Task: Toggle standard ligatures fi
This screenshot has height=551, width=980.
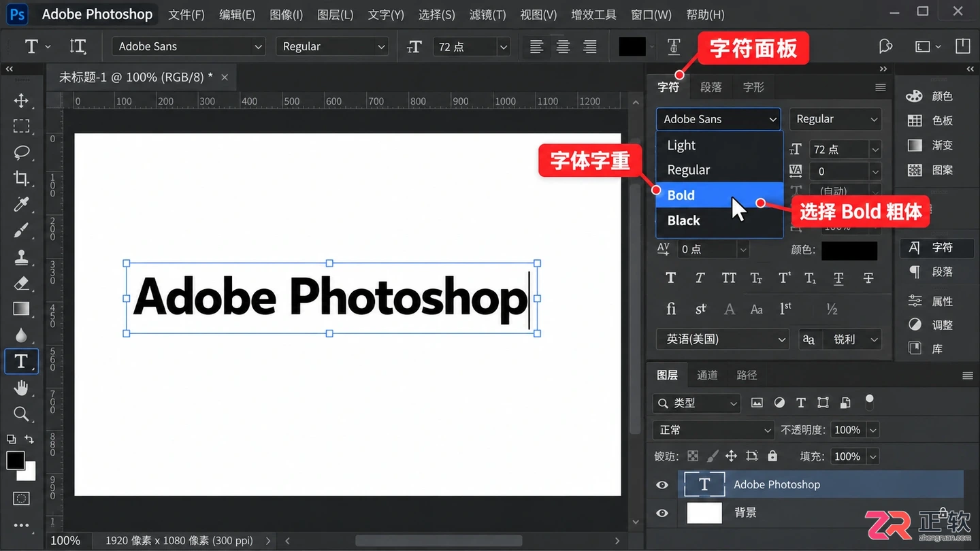Action: click(671, 309)
